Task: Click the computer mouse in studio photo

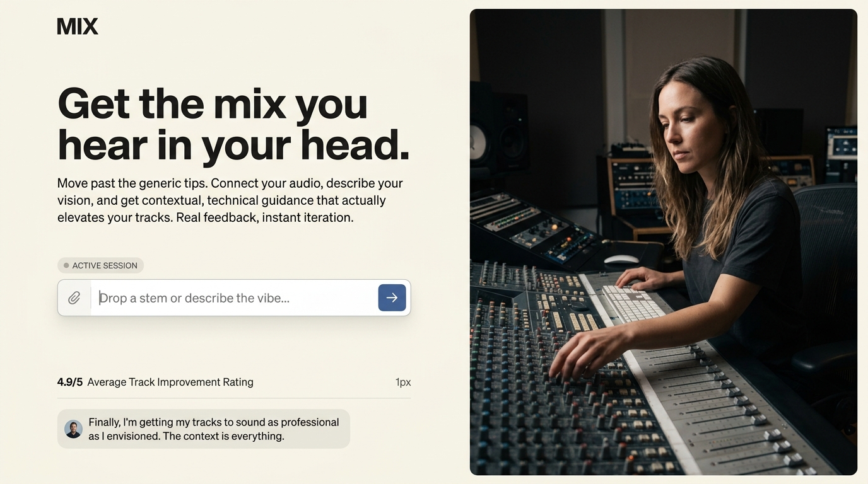Action: tap(621, 260)
